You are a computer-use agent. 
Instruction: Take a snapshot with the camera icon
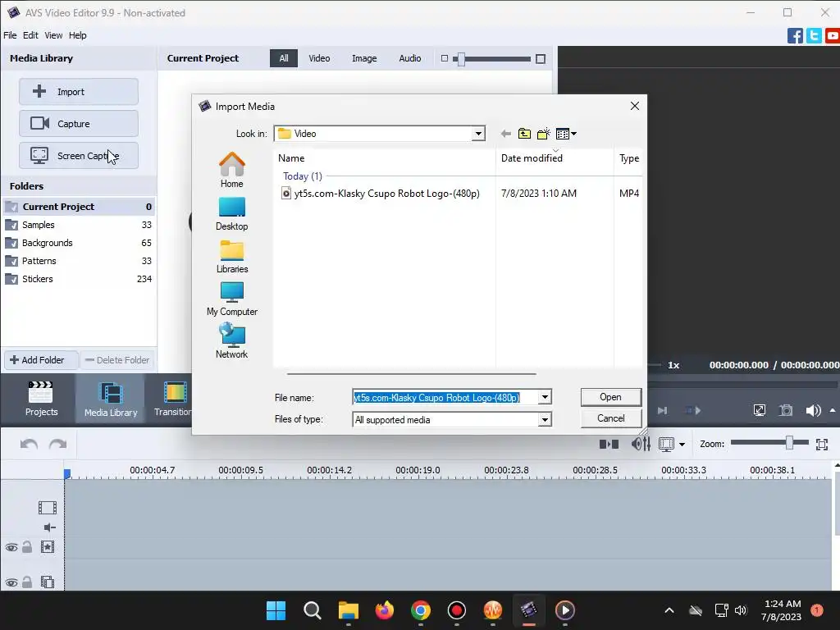click(786, 410)
